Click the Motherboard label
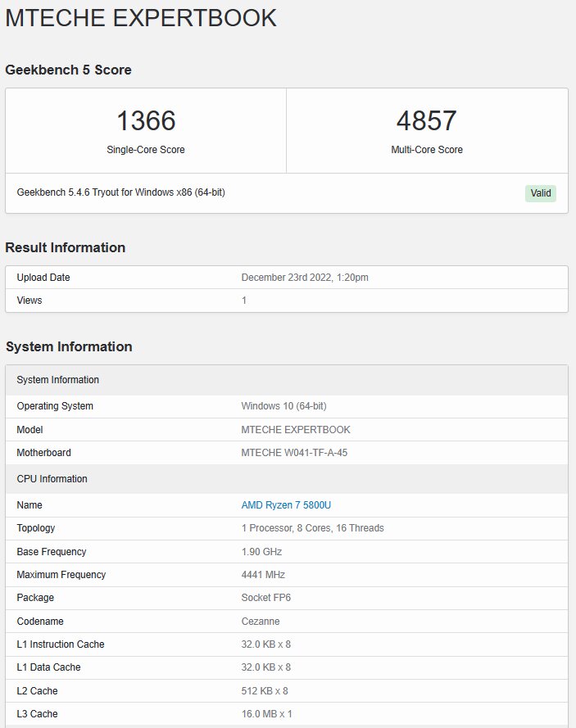The width and height of the screenshot is (576, 728). pos(43,453)
